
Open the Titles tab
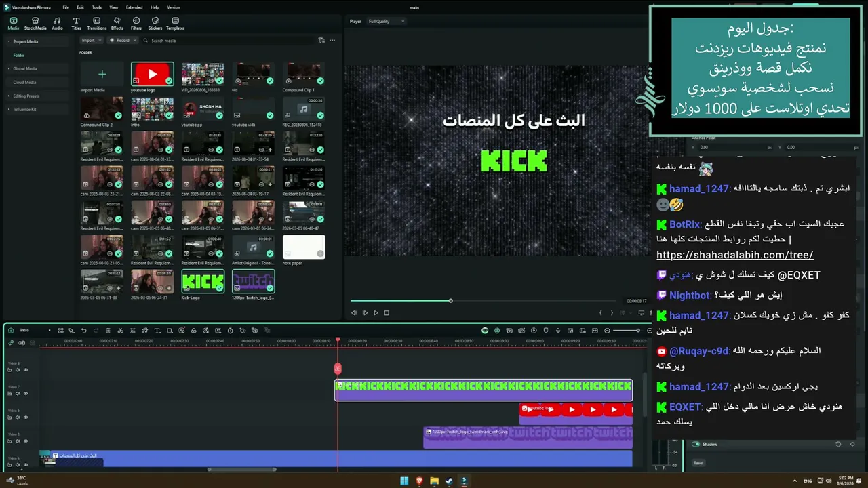[76, 24]
